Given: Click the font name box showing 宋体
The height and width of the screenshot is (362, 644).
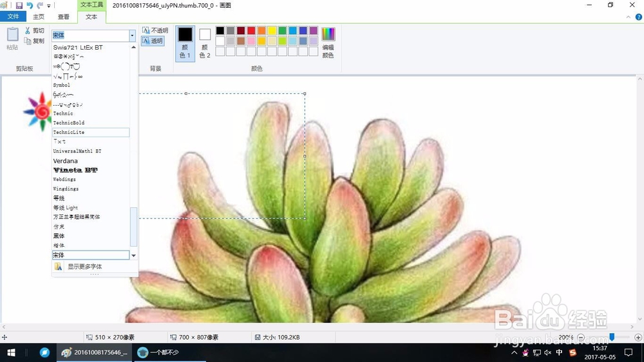Looking at the screenshot, I should [90, 35].
